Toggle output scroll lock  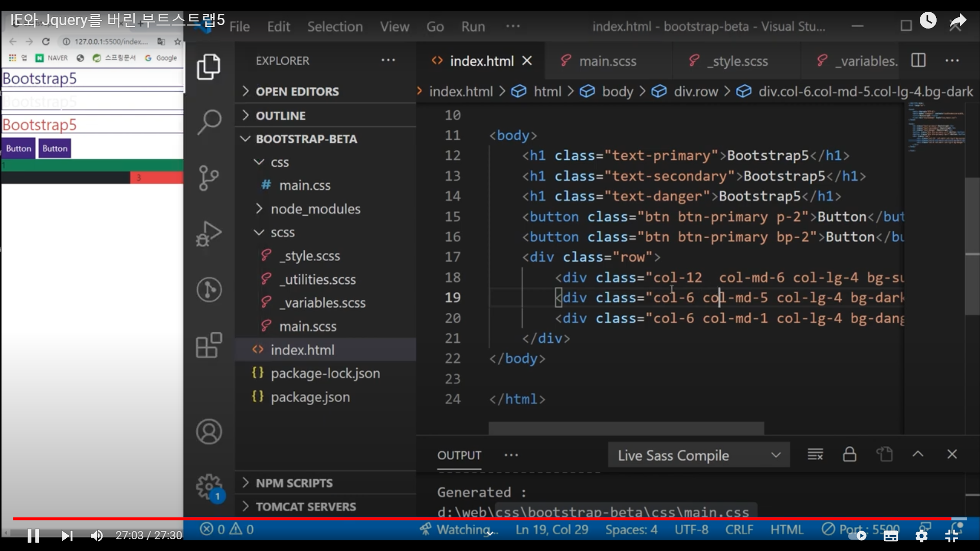tap(849, 454)
